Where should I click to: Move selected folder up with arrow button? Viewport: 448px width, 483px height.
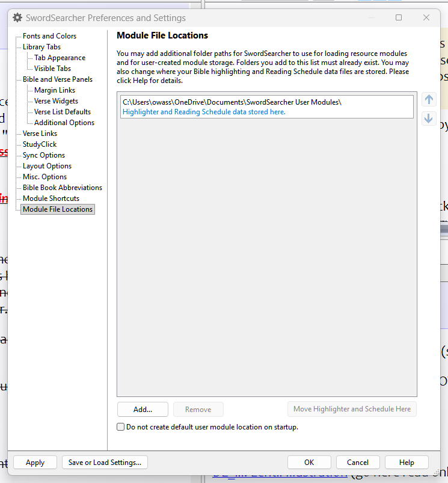429,99
